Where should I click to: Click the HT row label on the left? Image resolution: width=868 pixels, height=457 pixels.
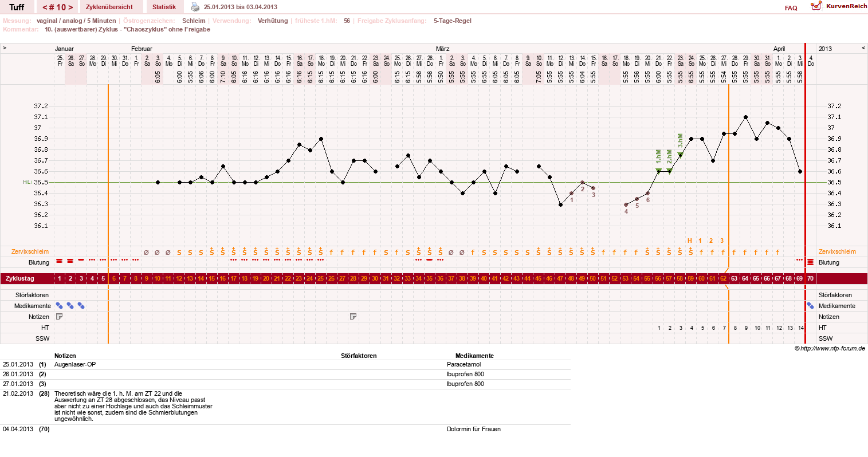[45, 328]
